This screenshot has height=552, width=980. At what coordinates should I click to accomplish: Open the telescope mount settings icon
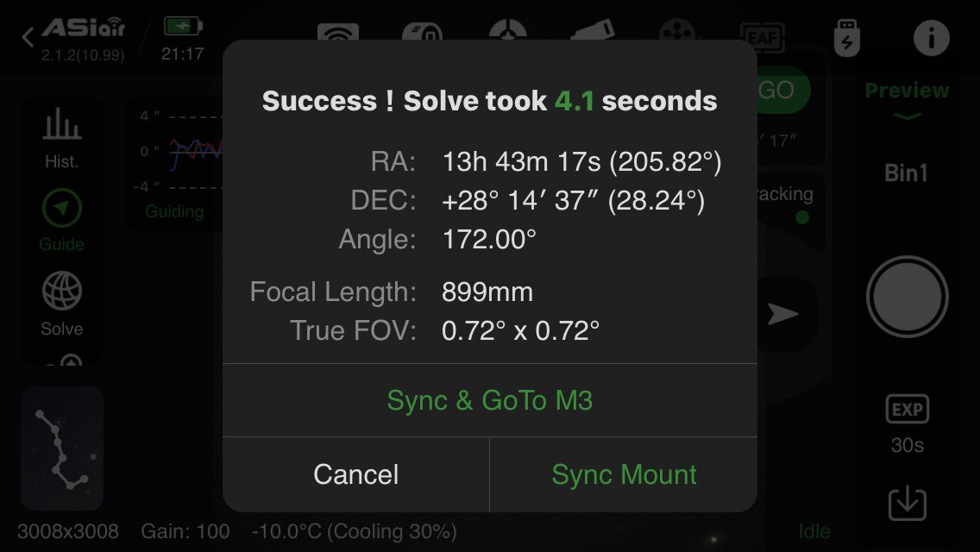[592, 30]
